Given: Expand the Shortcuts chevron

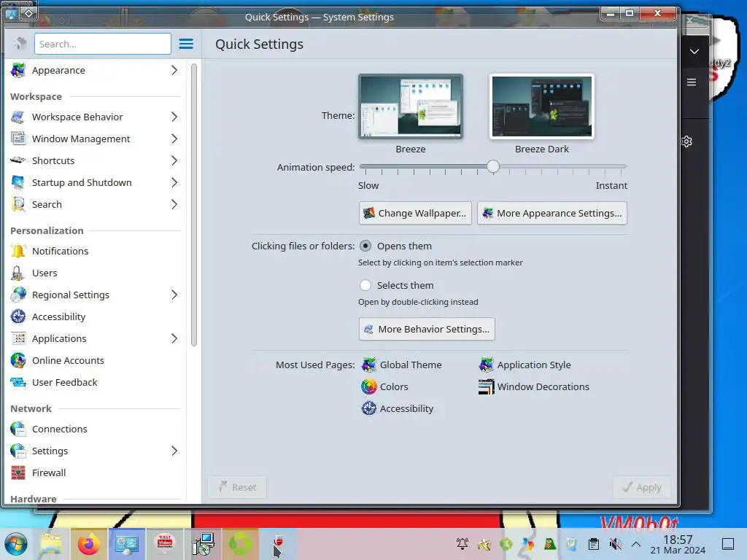Looking at the screenshot, I should [x=174, y=161].
